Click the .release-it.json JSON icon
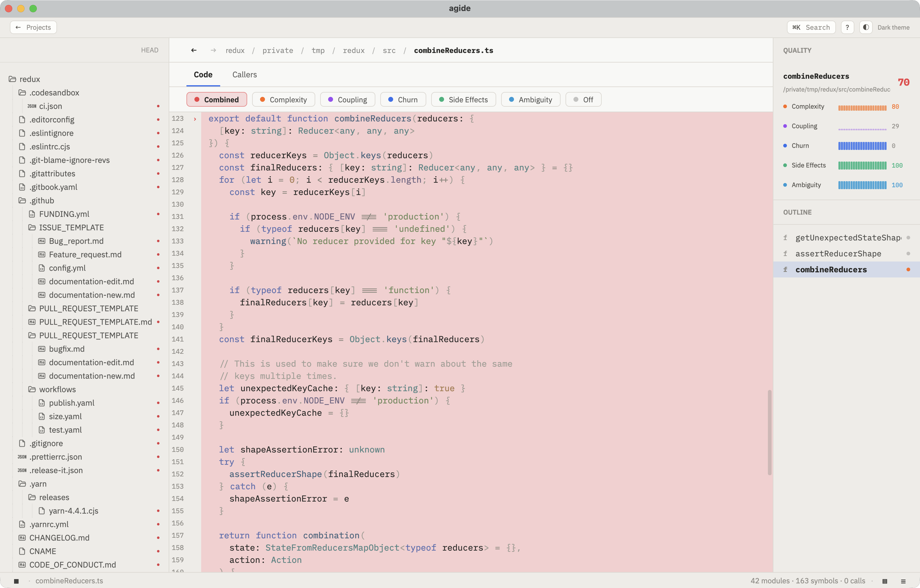920x588 pixels. pyautogui.click(x=22, y=470)
